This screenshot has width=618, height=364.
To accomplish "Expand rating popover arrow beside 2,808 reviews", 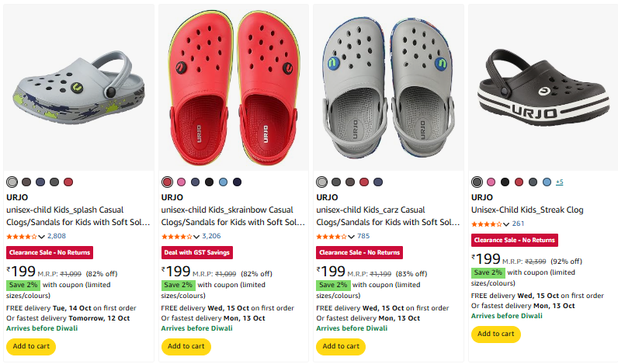I will point(42,236).
